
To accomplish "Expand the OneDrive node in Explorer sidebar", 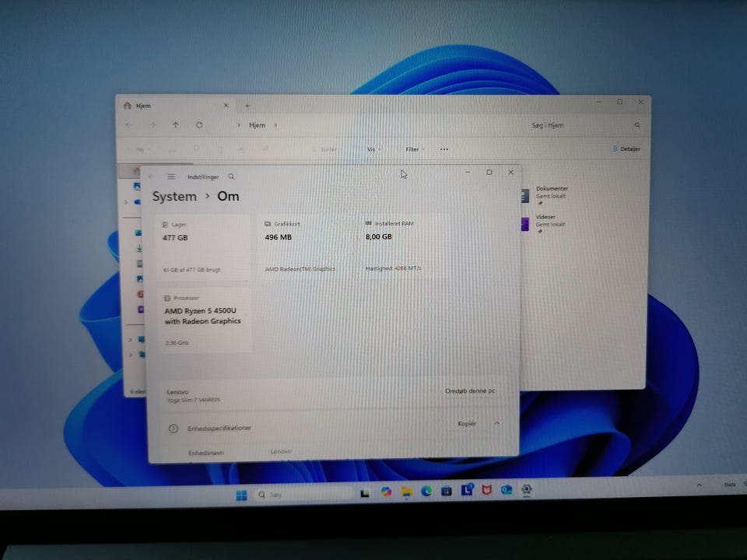I will 126,202.
